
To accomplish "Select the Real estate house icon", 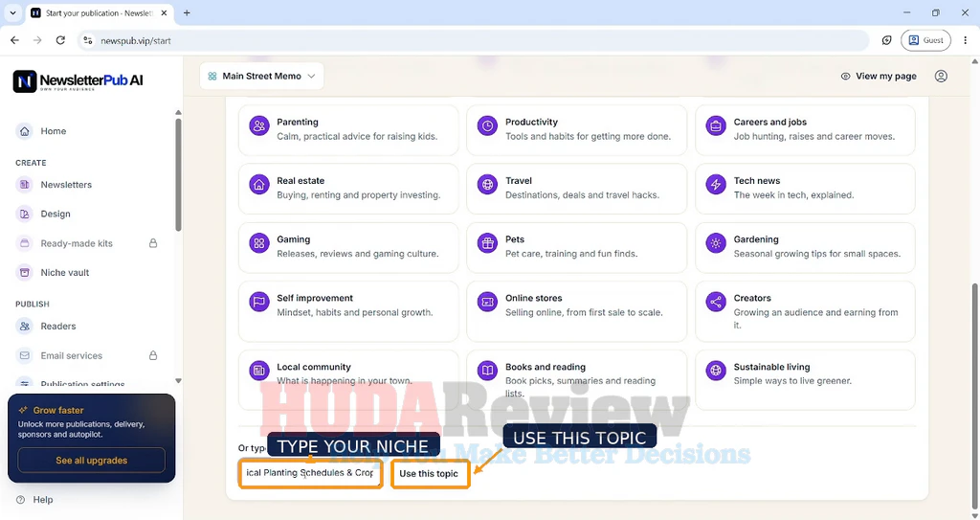I will pos(258,185).
